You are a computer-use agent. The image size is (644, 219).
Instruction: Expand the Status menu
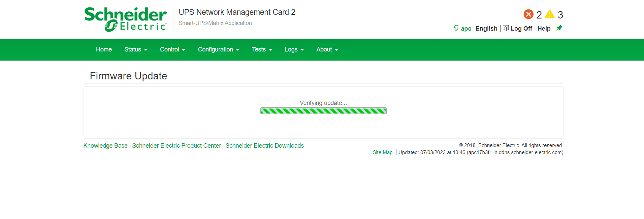coord(136,49)
